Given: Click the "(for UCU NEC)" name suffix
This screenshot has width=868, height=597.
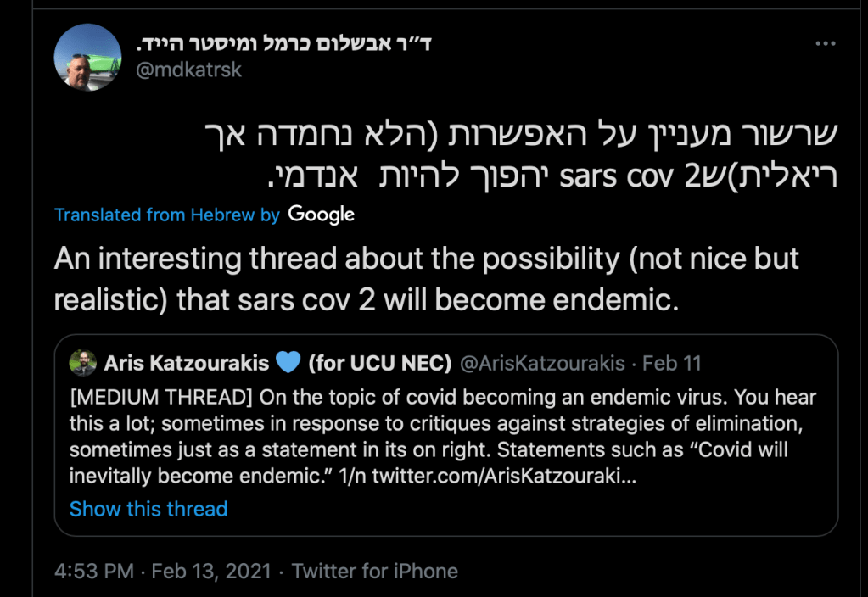Looking at the screenshot, I should point(379,364).
